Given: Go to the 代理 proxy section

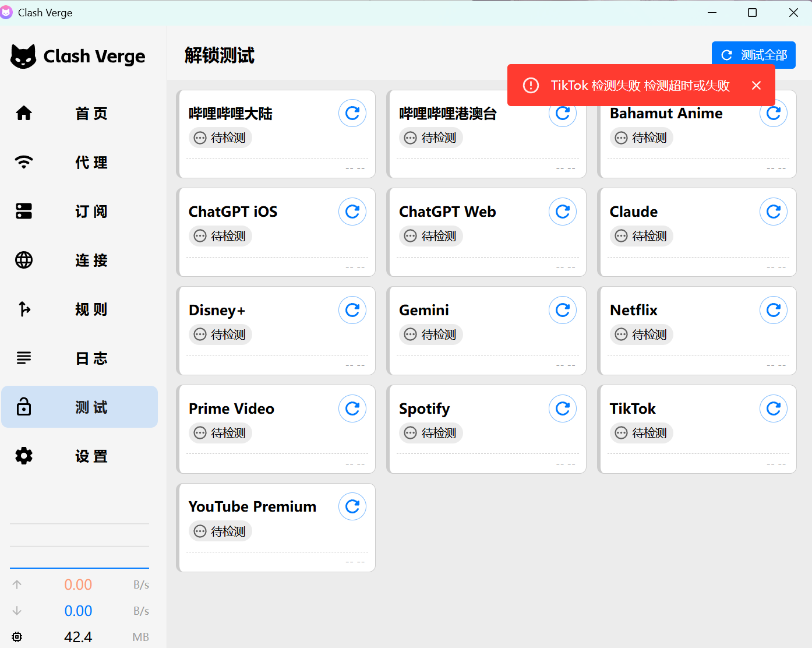Looking at the screenshot, I should [x=79, y=162].
